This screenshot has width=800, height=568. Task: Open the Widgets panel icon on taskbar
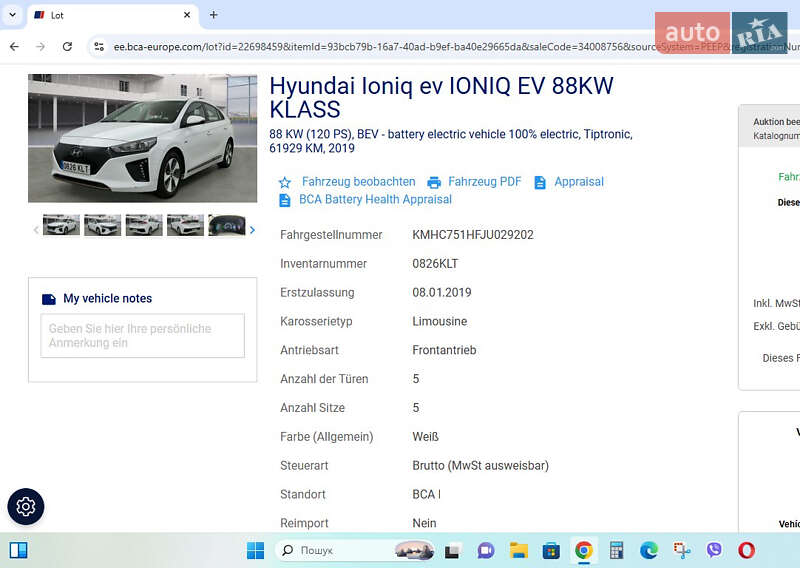coord(19,550)
